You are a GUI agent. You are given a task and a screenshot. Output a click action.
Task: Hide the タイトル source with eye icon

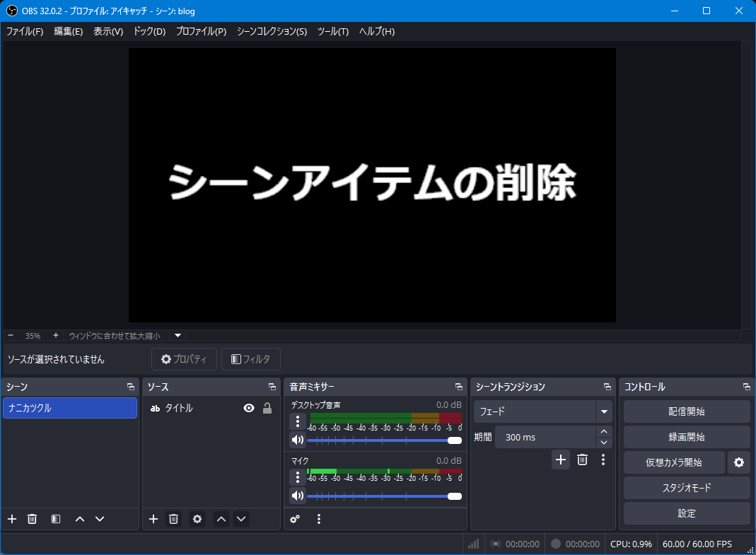point(248,408)
